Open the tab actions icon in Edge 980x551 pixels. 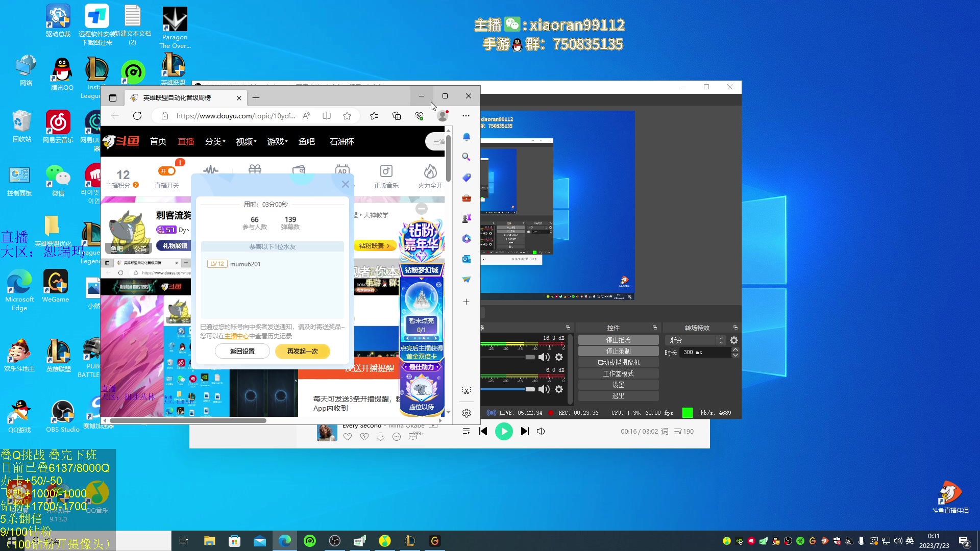coord(113,97)
